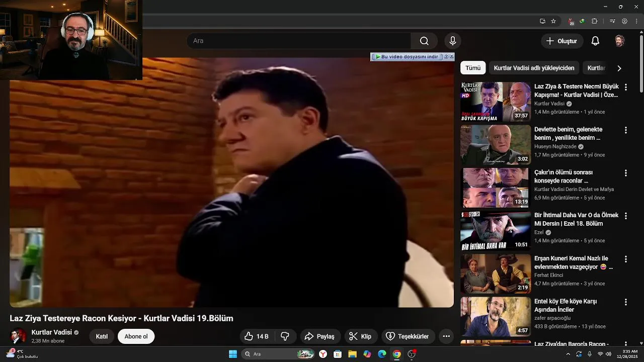
Task: Open options for 'Bir İhtimal Daha Var' video
Action: click(x=626, y=216)
